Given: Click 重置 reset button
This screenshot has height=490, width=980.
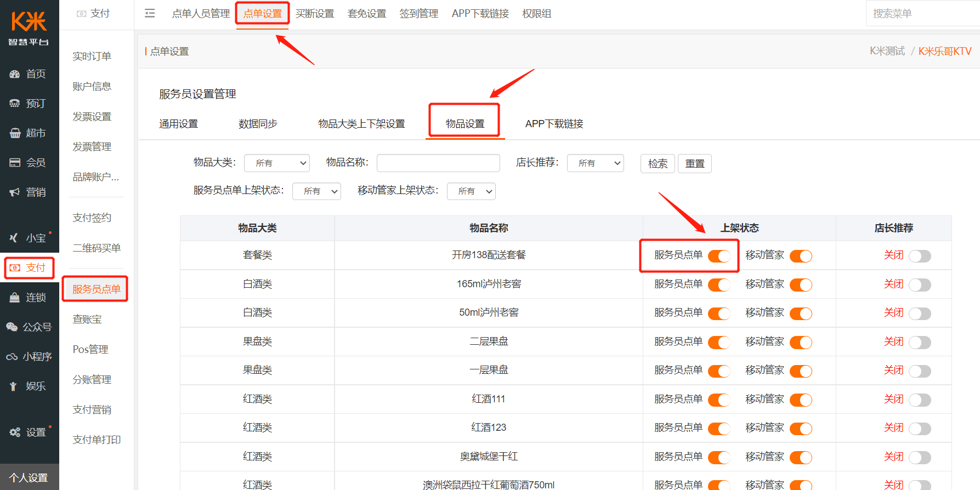Looking at the screenshot, I should (695, 163).
